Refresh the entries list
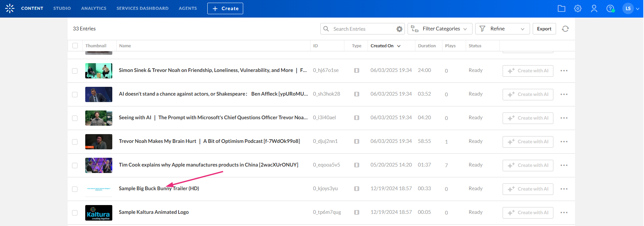This screenshot has width=644, height=226. click(565, 29)
